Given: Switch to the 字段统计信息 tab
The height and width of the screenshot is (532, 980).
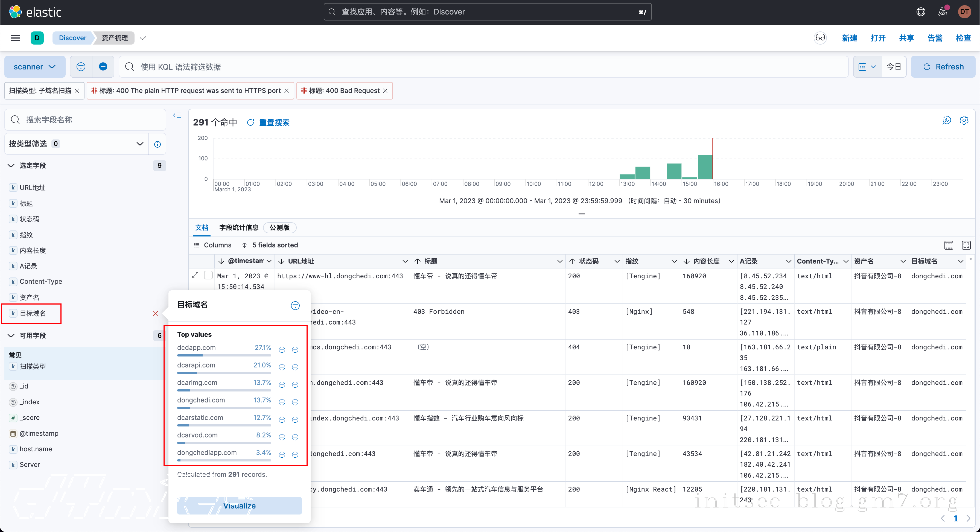Looking at the screenshot, I should pos(238,227).
